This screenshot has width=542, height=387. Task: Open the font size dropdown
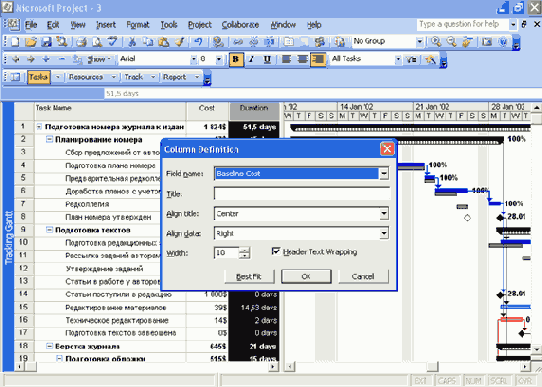click(219, 59)
